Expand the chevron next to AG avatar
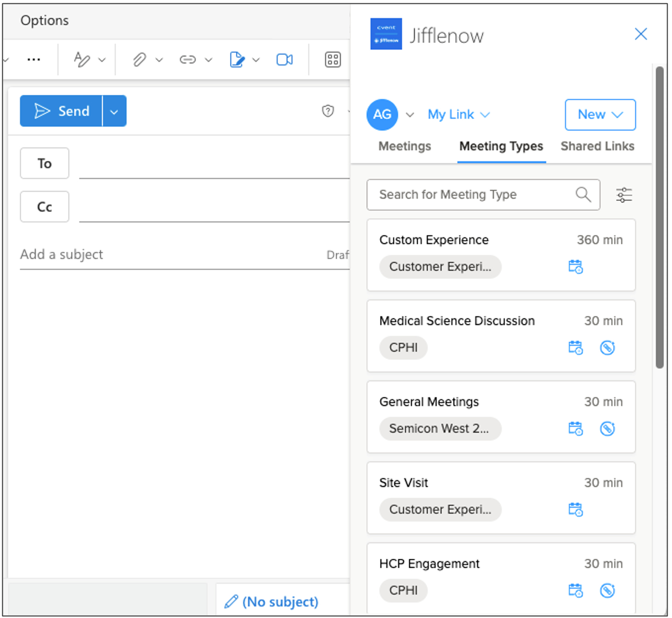The height and width of the screenshot is (618, 672). 410,114
